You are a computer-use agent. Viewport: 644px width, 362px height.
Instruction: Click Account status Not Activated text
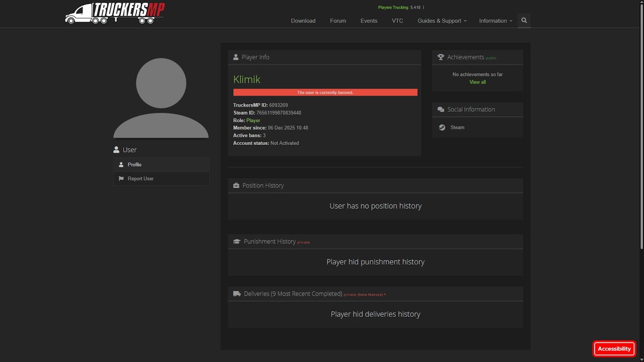[266, 143]
